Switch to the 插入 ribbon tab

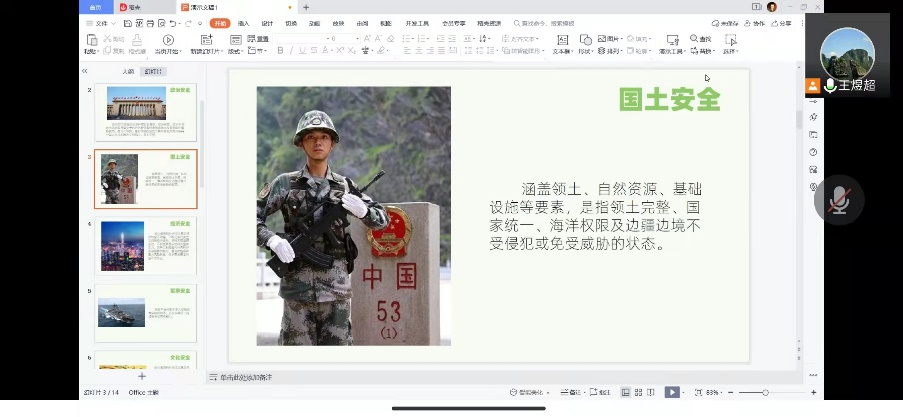click(243, 23)
